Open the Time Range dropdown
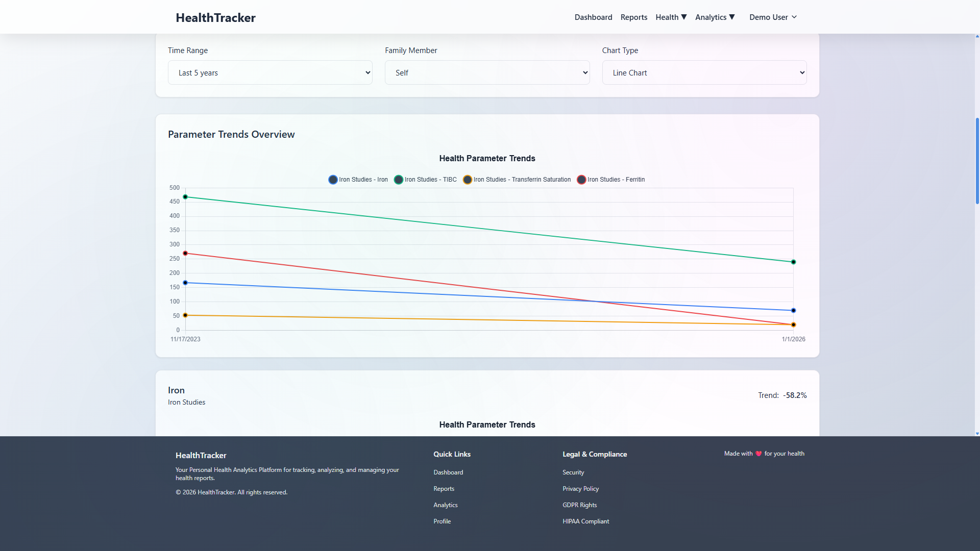The width and height of the screenshot is (980, 551). click(270, 72)
